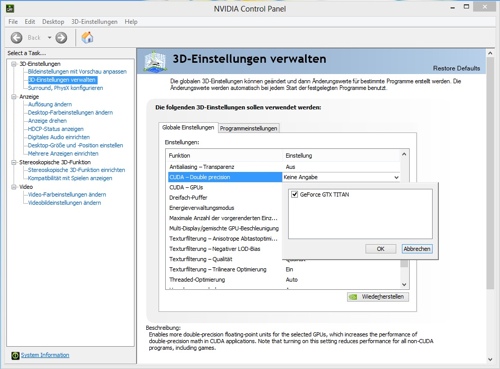The image size is (500, 369).
Task: Open Digitales Audio einrichten
Action: tap(59, 137)
